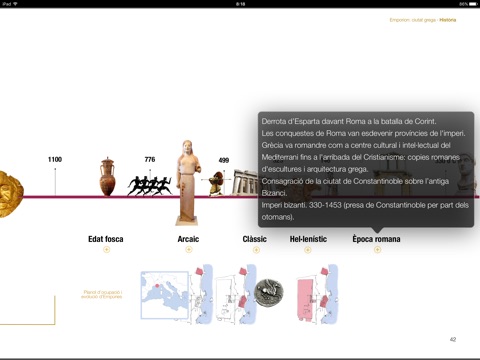Viewport: 480px width, 360px height.
Task: Tap the silver Pegasus coin
Action: [269, 292]
